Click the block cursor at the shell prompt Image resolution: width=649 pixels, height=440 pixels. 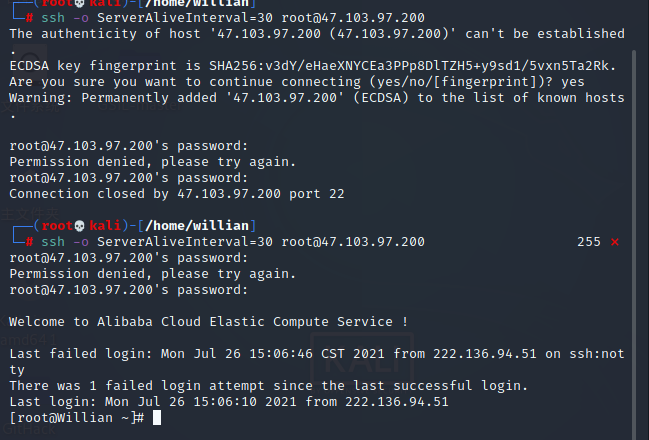(157, 418)
